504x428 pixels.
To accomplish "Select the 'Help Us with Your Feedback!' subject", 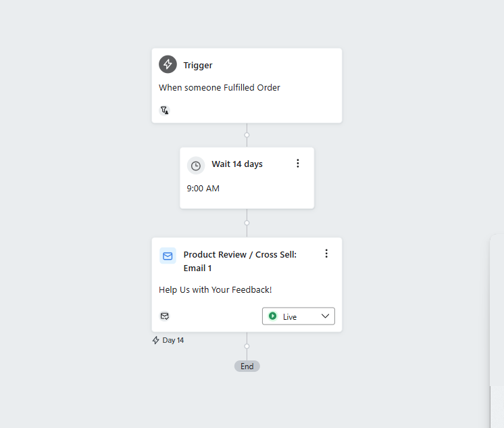I will 216,289.
